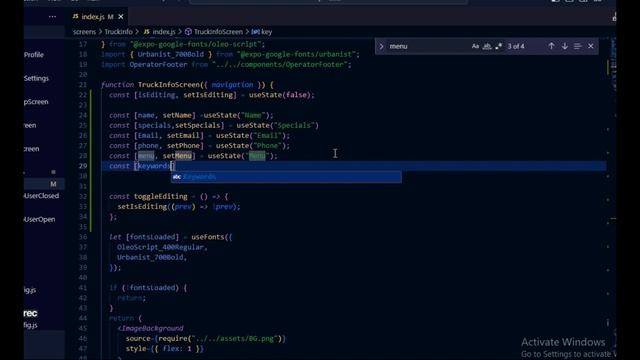Toggle Match Case in find widget
Viewport: 640px width, 360px height.
click(475, 46)
